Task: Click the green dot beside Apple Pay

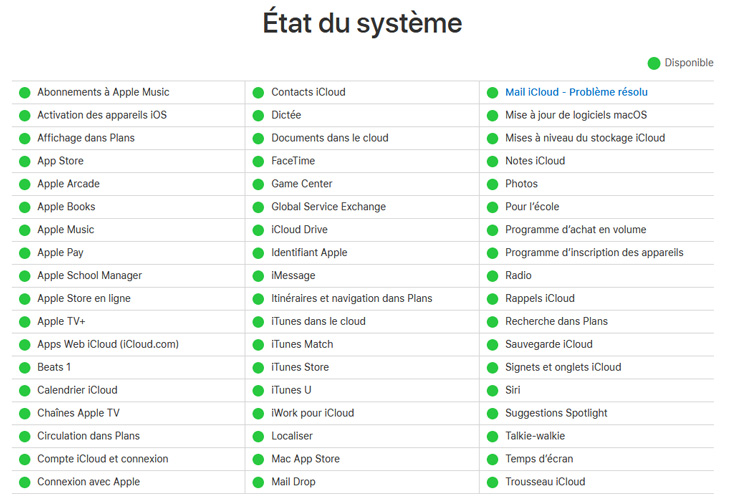Action: pyautogui.click(x=25, y=253)
